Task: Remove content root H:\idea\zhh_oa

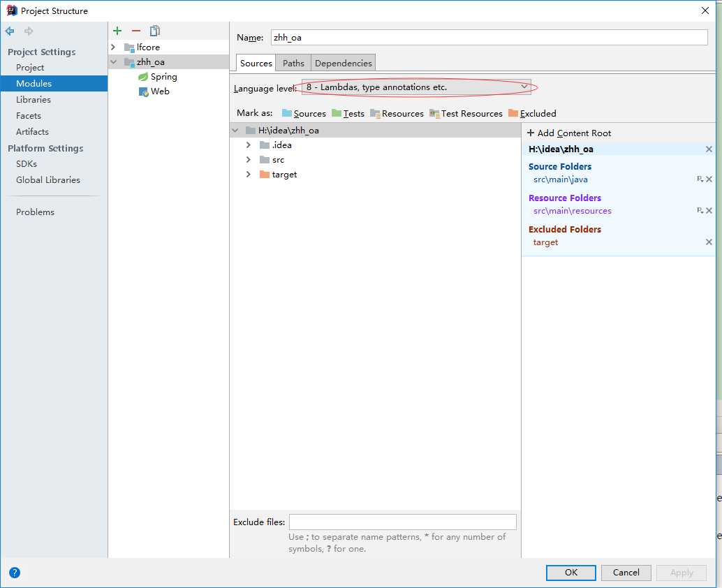Action: pos(709,149)
